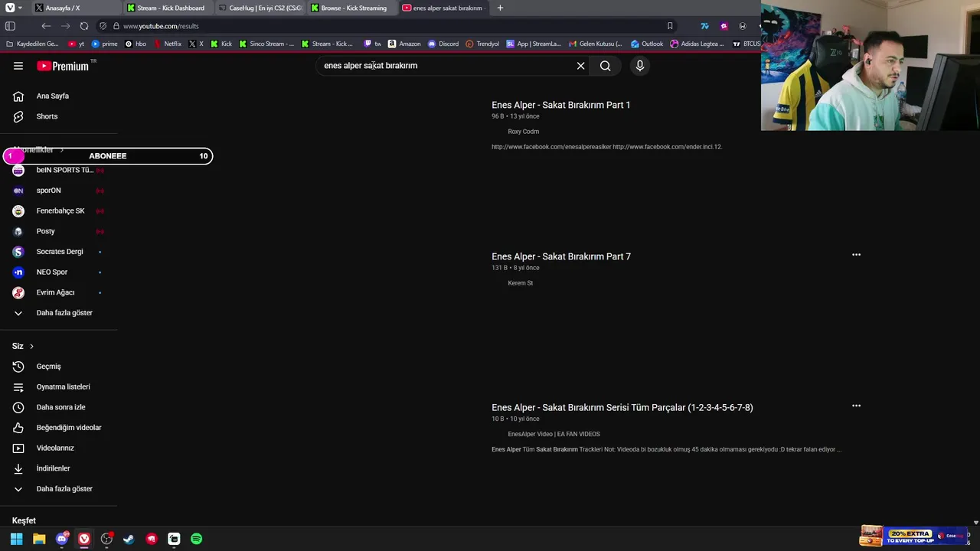Open a new browser tab with plus
Screen dimensions: 980x551
pyautogui.click(x=500, y=8)
